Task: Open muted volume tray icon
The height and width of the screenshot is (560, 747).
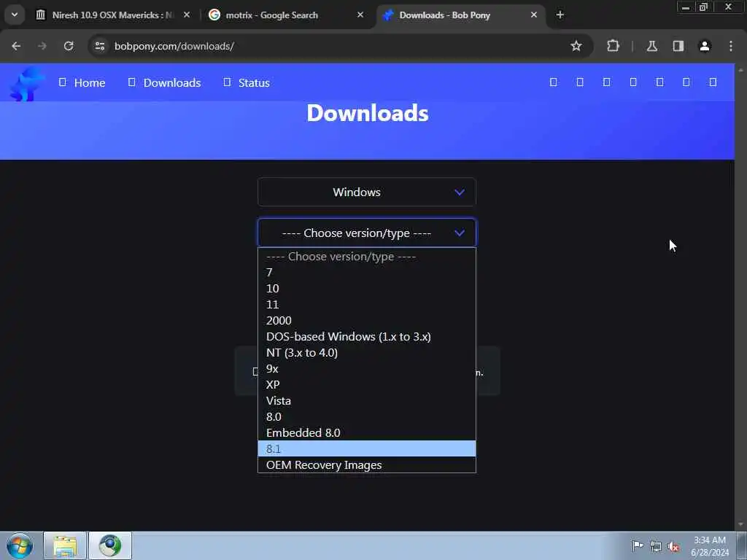Action: pos(673,546)
